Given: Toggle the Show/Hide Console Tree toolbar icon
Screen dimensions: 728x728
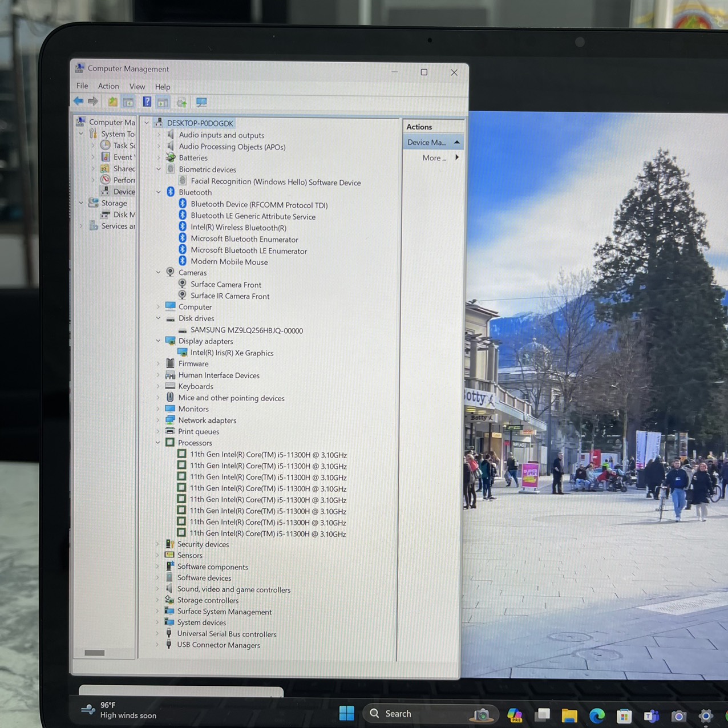Looking at the screenshot, I should click(x=128, y=102).
